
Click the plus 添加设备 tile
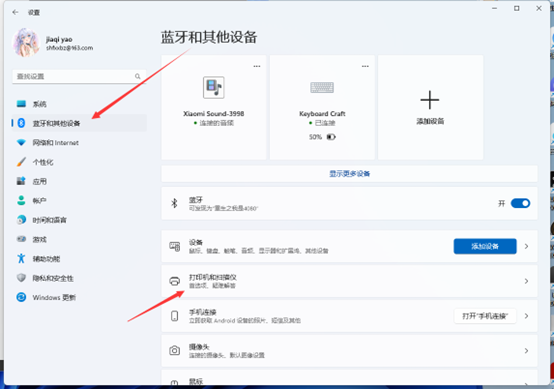tap(430, 107)
